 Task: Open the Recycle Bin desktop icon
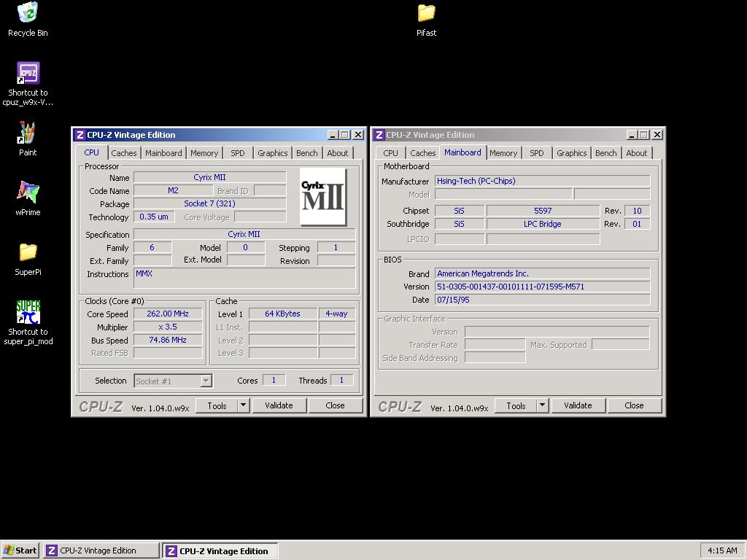coord(28,12)
